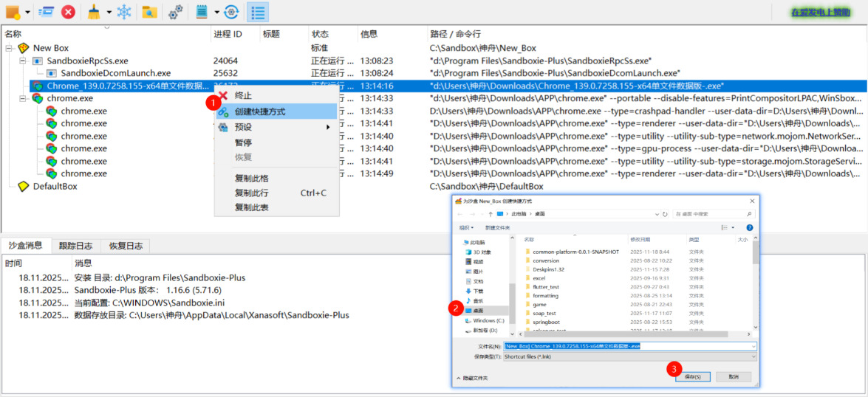Select 桌面 in the dialog sidebar
Screen dimensions: 868x397
pyautogui.click(x=478, y=310)
